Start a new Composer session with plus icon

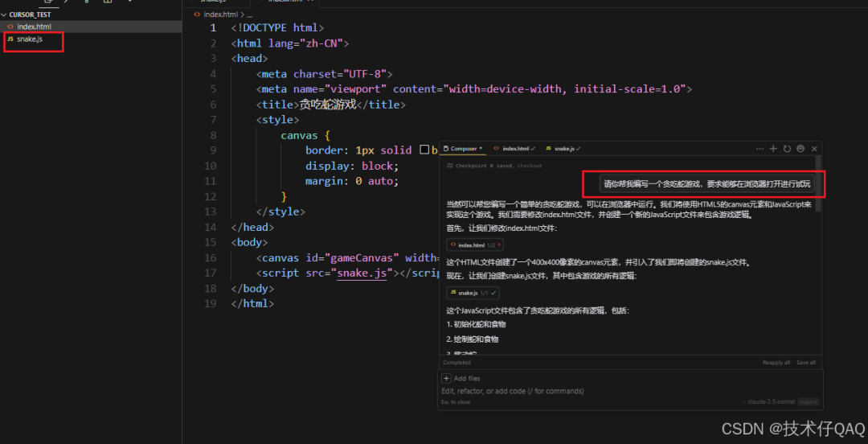tap(773, 149)
